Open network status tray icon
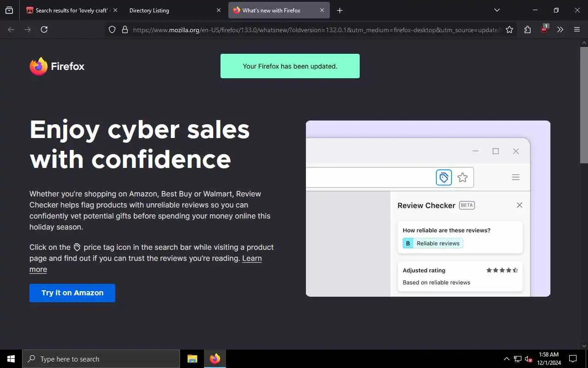Image resolution: width=588 pixels, height=368 pixels. pos(518,359)
